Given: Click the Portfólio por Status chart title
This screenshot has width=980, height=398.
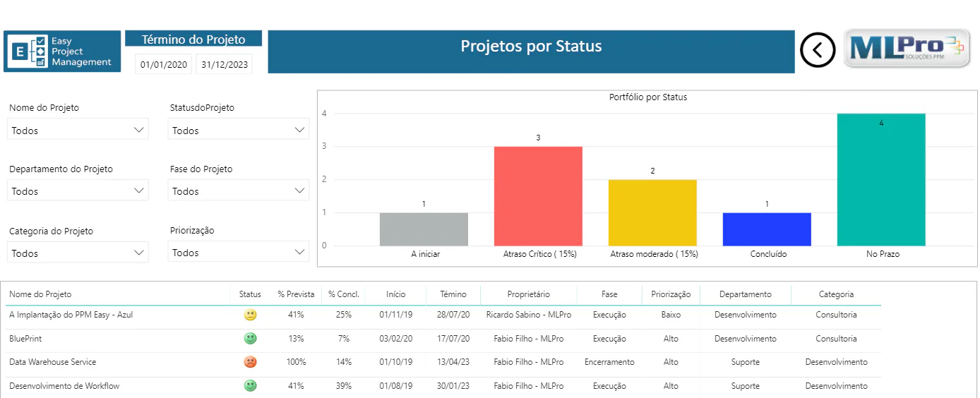Looking at the screenshot, I should click(648, 97).
